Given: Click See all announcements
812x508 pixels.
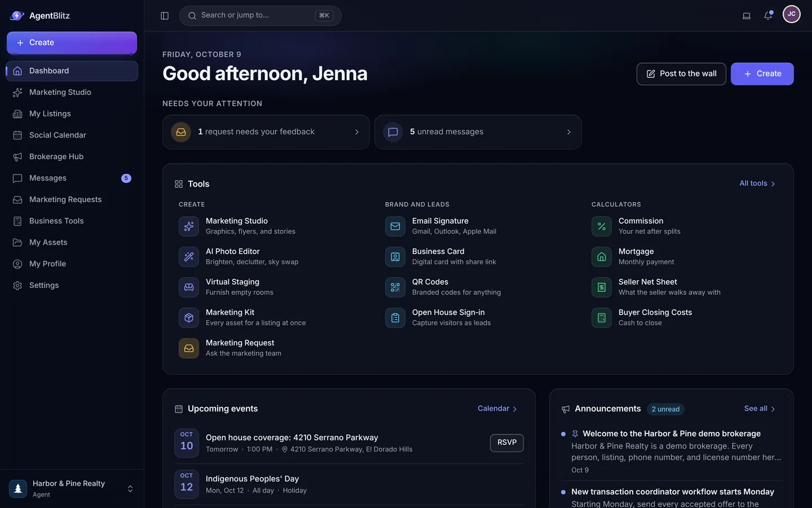Looking at the screenshot, I should pyautogui.click(x=760, y=409).
